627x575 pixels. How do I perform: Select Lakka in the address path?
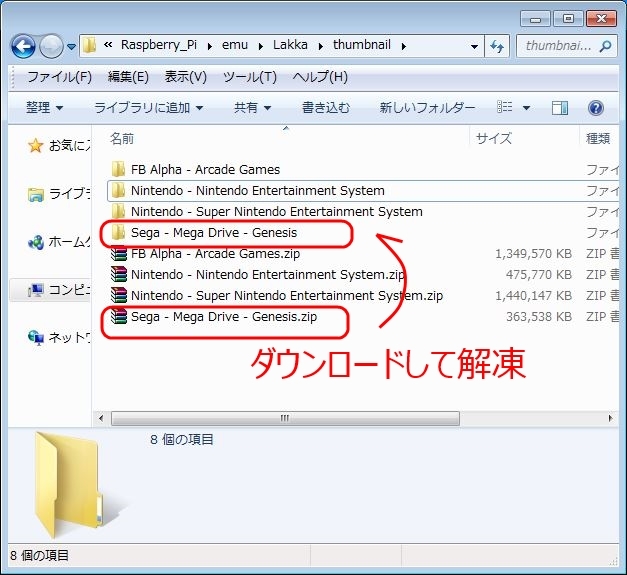click(290, 45)
